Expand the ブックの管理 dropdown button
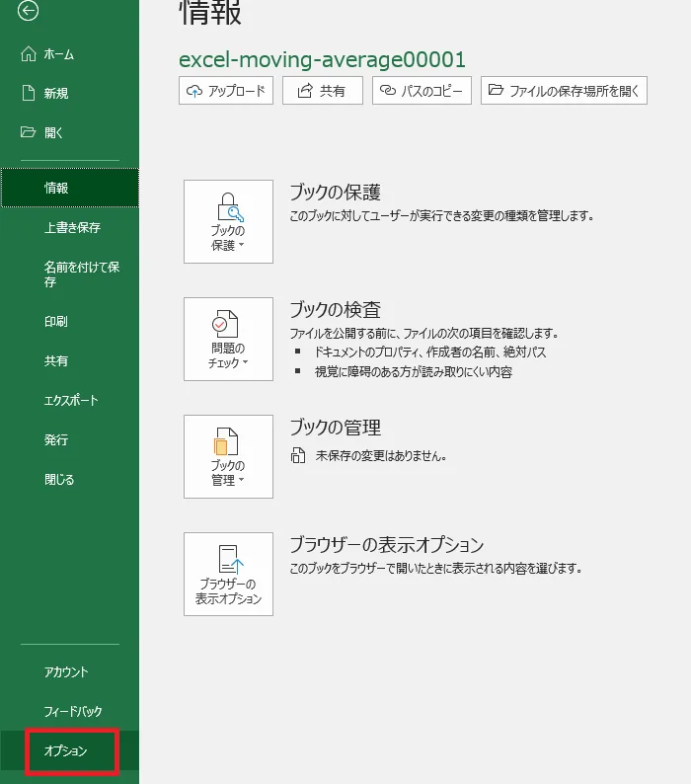 [x=228, y=456]
